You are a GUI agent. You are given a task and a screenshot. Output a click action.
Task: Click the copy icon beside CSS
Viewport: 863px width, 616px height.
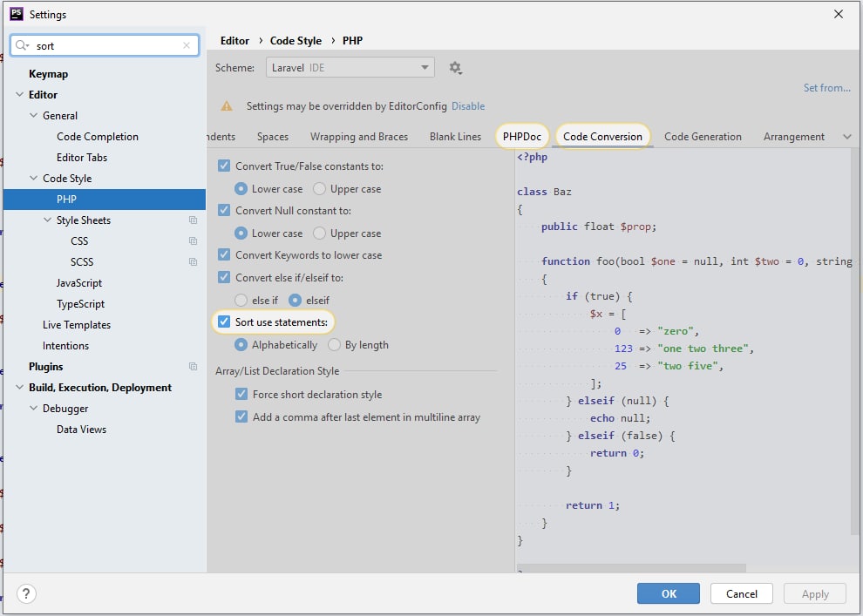tap(193, 241)
